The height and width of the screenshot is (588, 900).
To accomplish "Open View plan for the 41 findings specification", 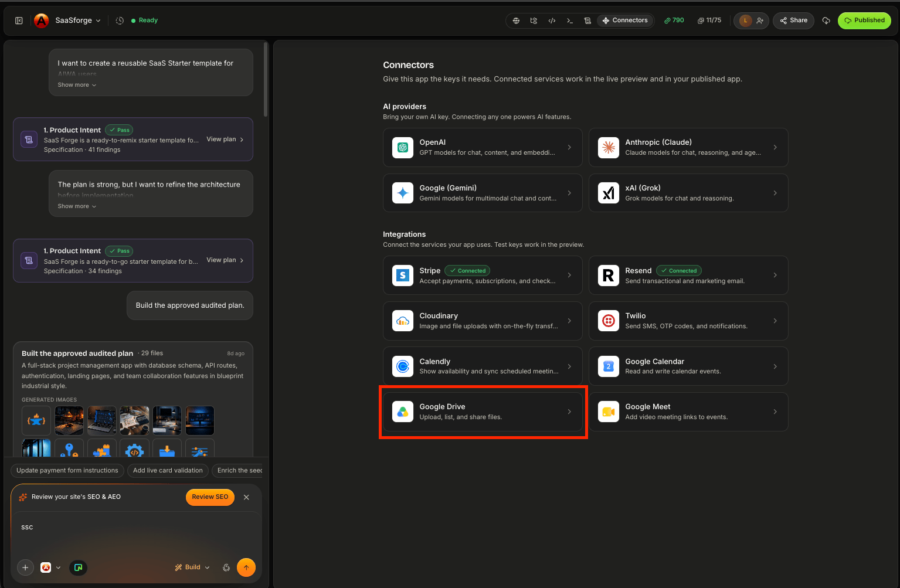I will click(225, 140).
